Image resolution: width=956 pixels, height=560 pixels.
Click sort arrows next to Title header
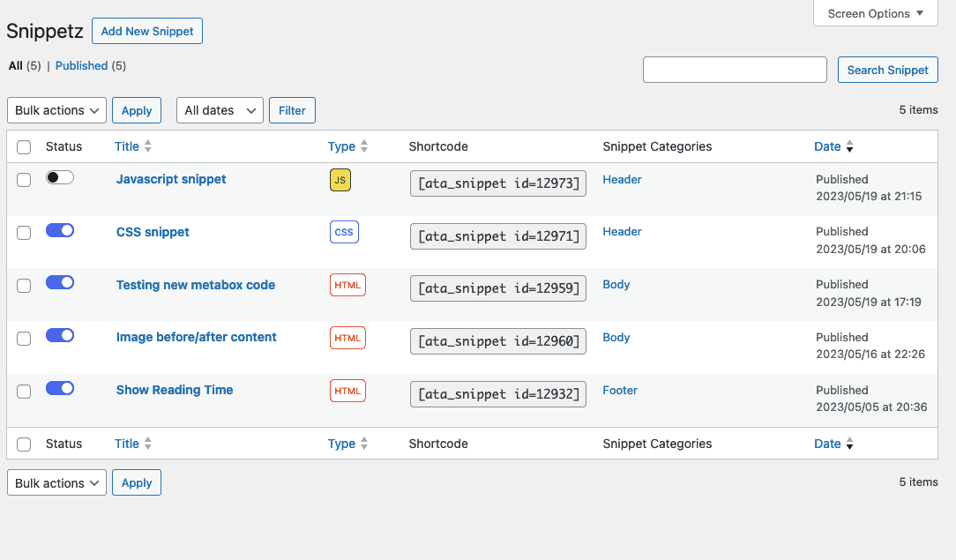pyautogui.click(x=148, y=146)
